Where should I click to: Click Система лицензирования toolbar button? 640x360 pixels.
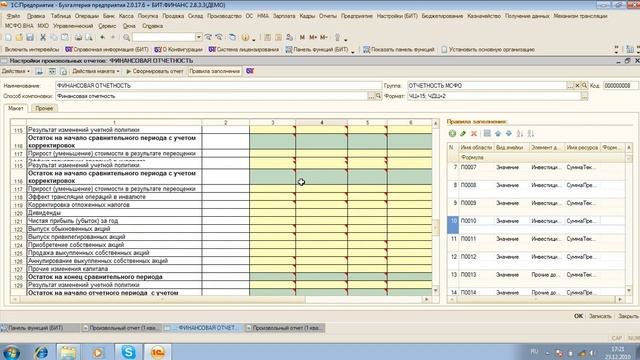[244, 49]
